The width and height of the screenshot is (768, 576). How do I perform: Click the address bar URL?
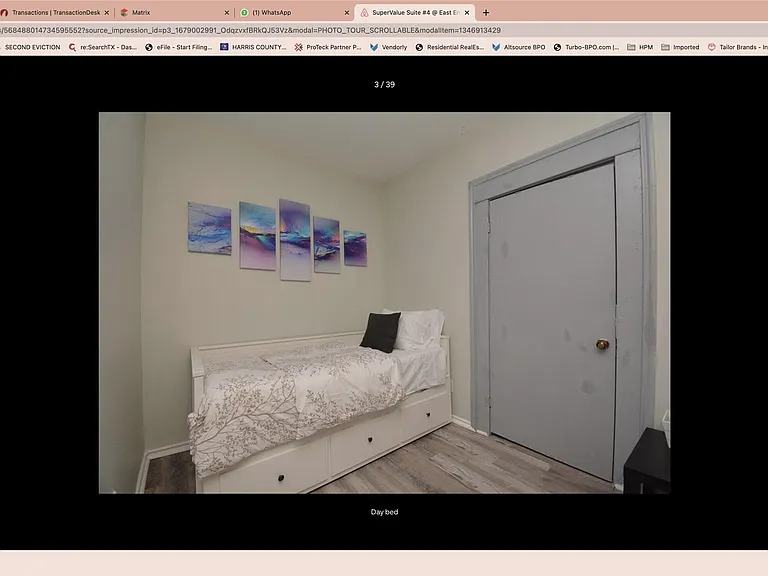[251, 30]
